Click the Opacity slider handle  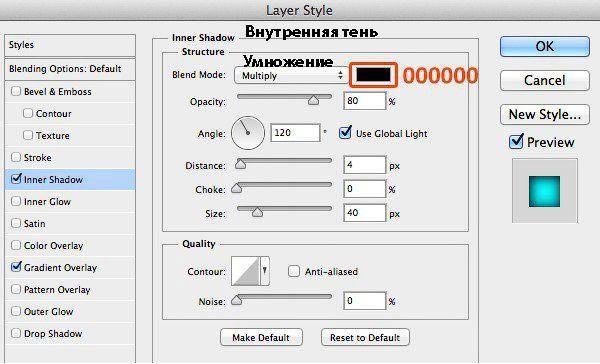(x=313, y=100)
